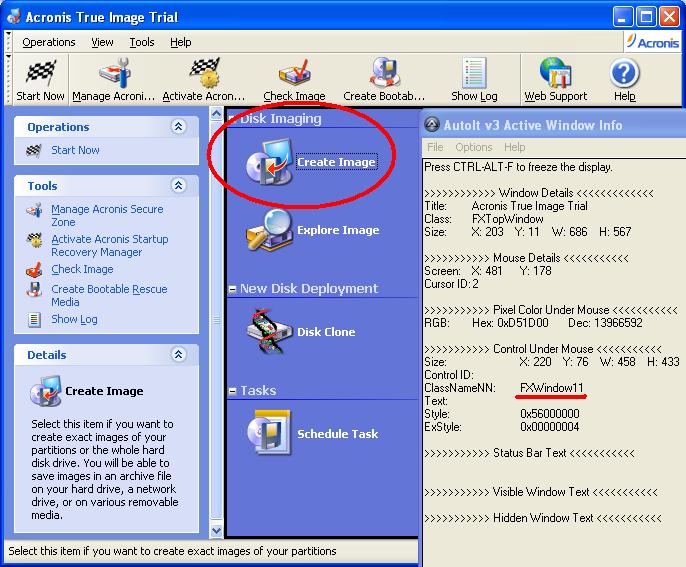Click the Start Now toolbar flag icon

coord(41,72)
